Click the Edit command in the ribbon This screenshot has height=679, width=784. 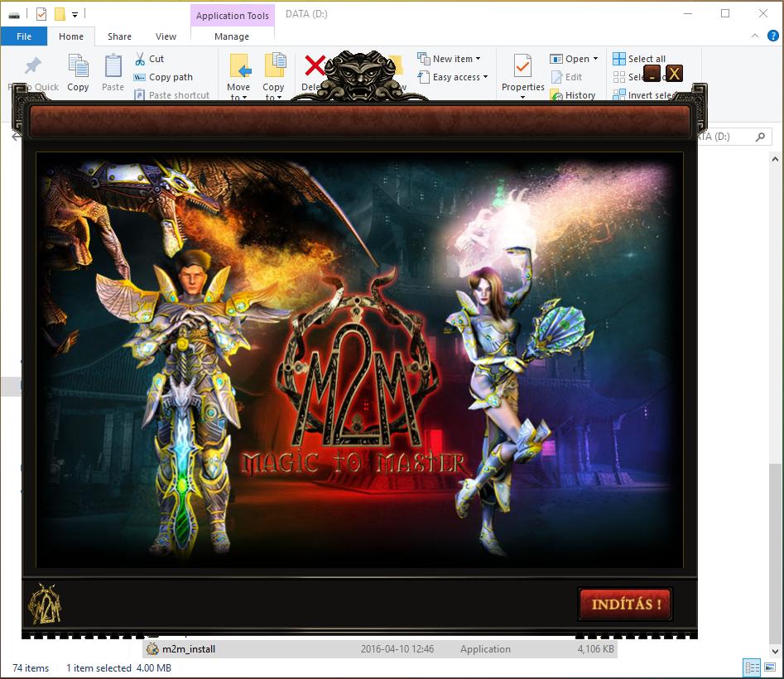(x=566, y=77)
